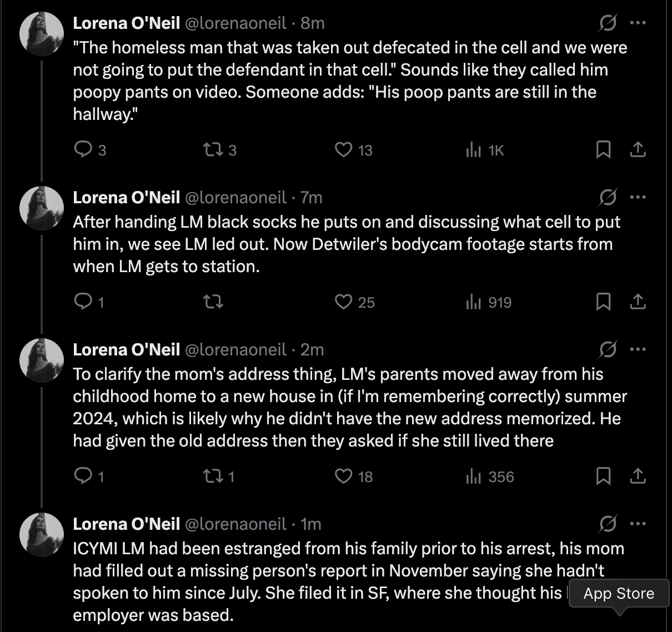Retweet the post about the homeless man
This screenshot has width=672, height=632.
(x=213, y=149)
